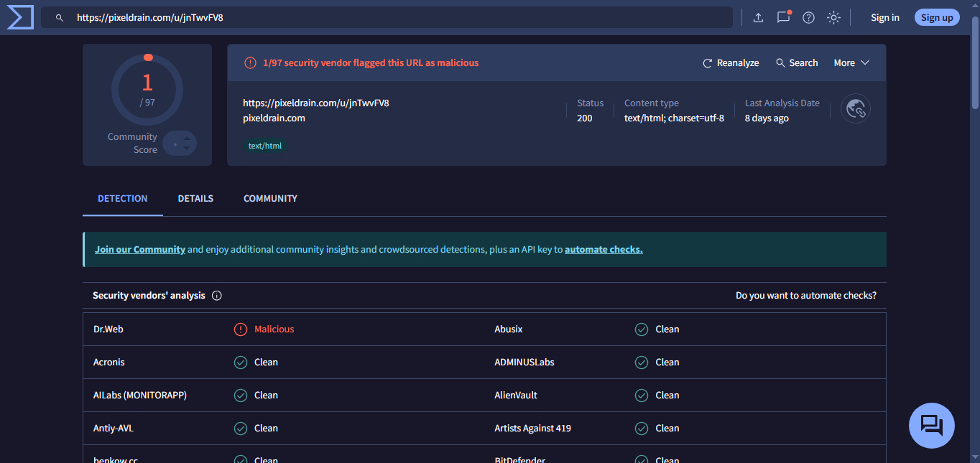This screenshot has width=980, height=463.
Task: Open the notifications chat icon
Action: 783,17
